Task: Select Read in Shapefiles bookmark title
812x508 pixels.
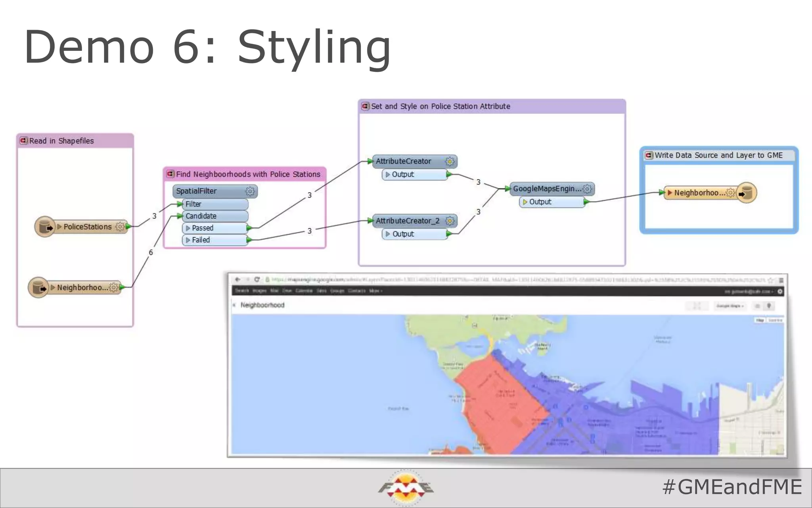Action: click(61, 141)
